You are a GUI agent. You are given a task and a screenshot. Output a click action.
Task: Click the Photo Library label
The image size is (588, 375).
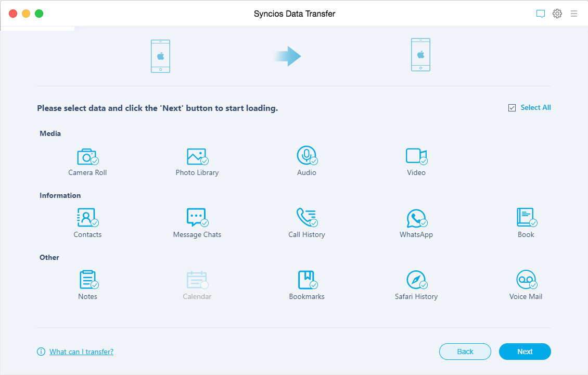click(197, 173)
